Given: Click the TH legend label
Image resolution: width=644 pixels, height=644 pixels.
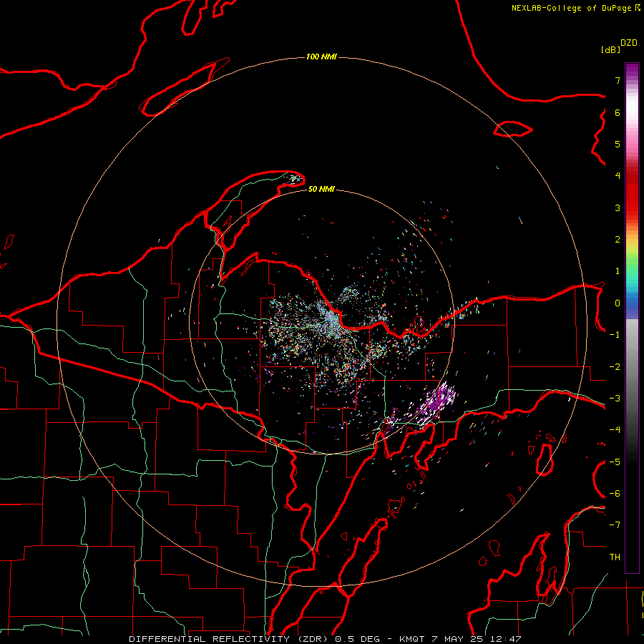Looking at the screenshot, I should [615, 557].
